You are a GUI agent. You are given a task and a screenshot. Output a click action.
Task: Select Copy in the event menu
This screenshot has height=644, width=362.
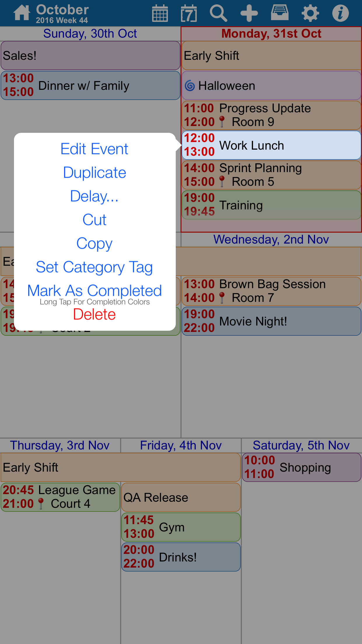pos(94,244)
